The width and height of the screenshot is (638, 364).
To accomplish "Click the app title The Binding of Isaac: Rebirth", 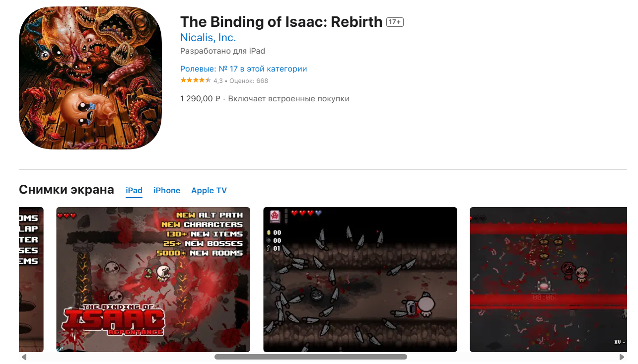I will [x=282, y=22].
